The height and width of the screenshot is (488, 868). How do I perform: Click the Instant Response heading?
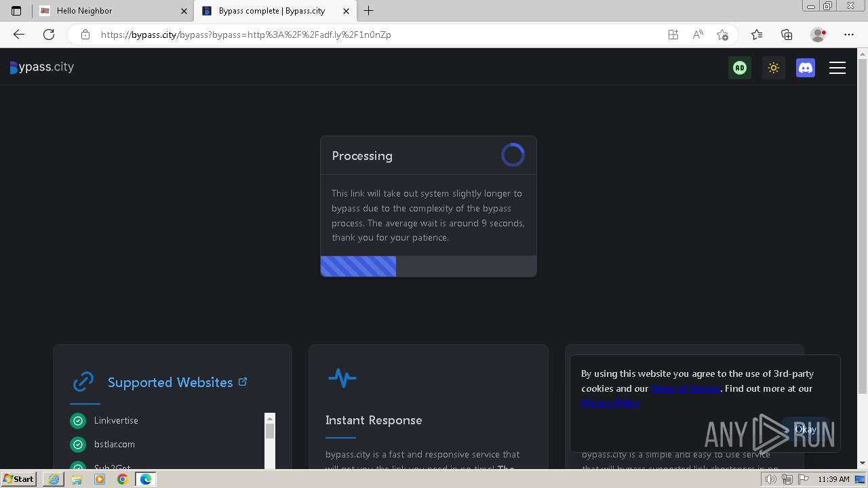click(x=374, y=420)
